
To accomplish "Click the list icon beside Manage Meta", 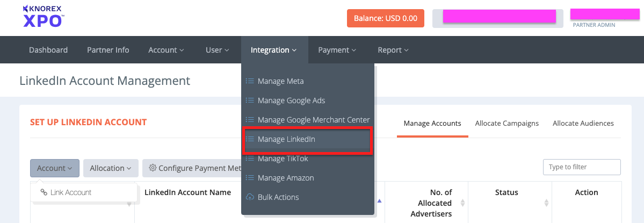I will point(250,81).
